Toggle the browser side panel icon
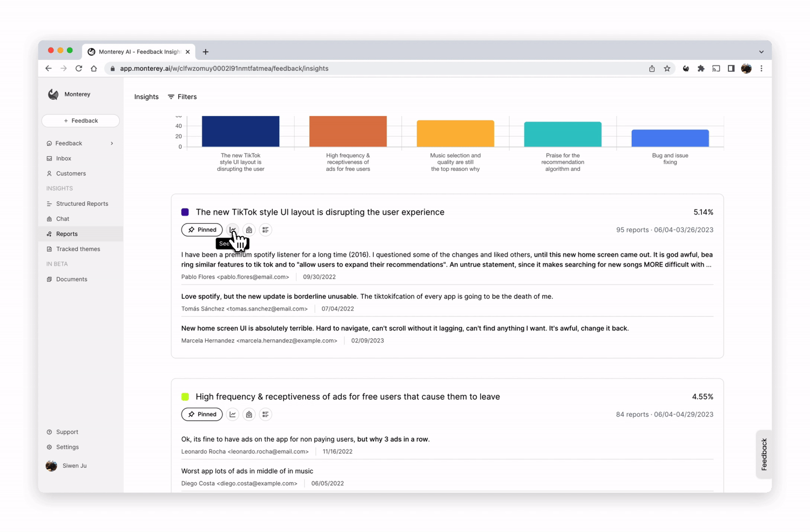The height and width of the screenshot is (532, 810). click(x=731, y=69)
